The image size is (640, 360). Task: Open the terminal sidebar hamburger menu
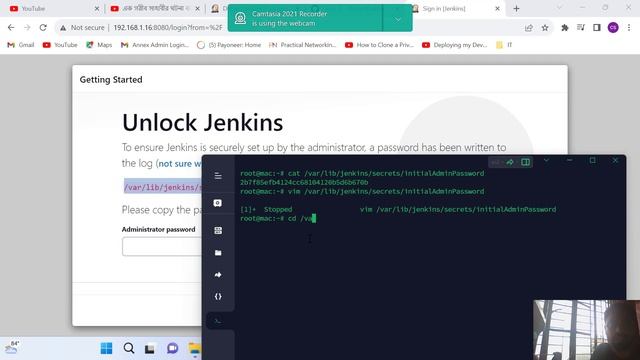[218, 176]
